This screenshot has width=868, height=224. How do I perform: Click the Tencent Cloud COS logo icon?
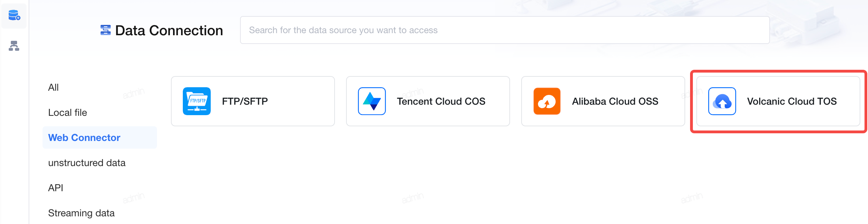[372, 101]
